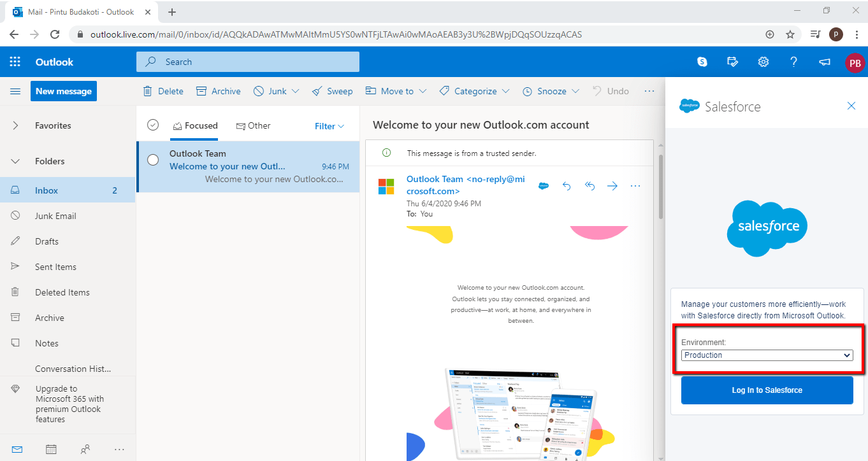Bookmark this page with the star
The height and width of the screenshot is (461, 868).
pos(790,34)
